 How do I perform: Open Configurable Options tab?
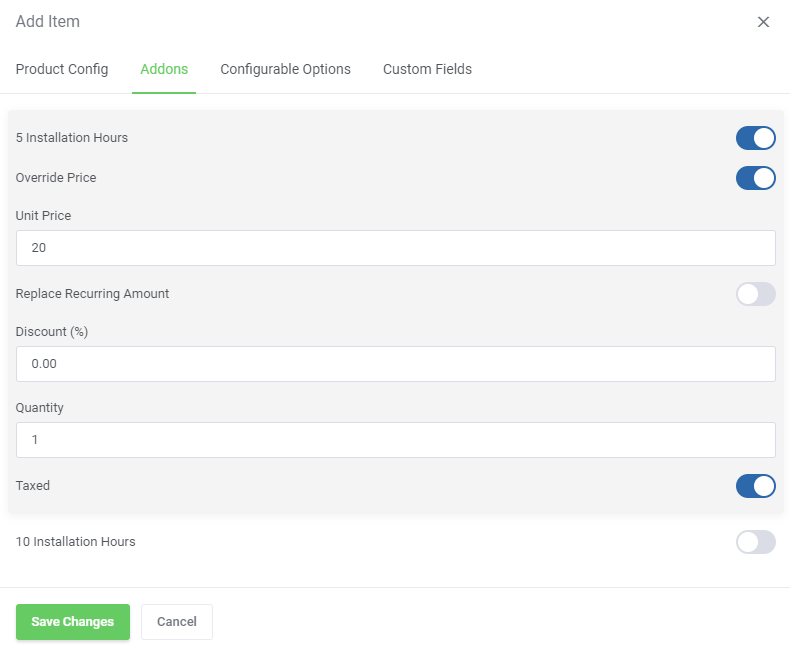click(x=285, y=69)
